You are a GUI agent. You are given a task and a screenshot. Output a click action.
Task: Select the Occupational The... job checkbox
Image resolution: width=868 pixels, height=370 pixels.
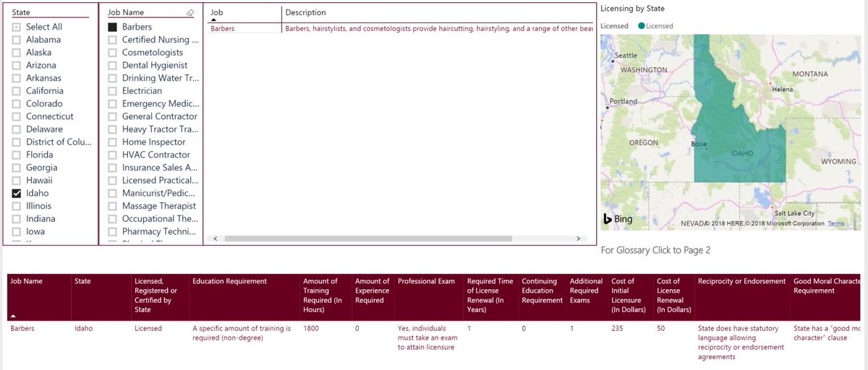click(112, 218)
